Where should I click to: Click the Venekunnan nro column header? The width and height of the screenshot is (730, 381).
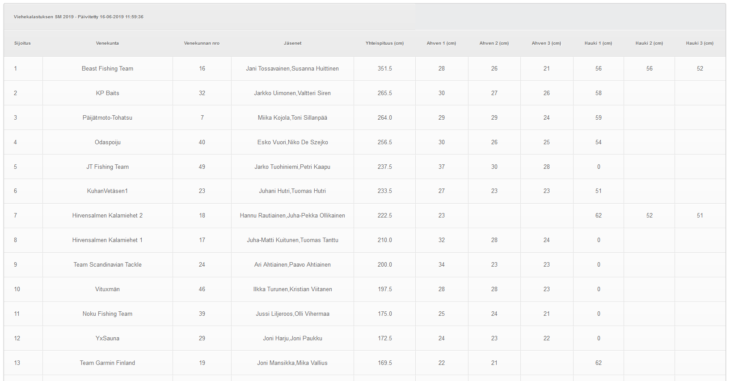(x=202, y=43)
